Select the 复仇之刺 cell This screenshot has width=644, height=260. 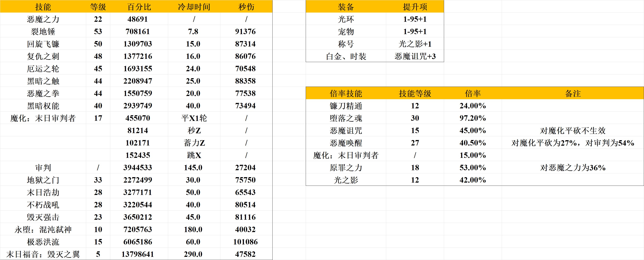[43, 56]
